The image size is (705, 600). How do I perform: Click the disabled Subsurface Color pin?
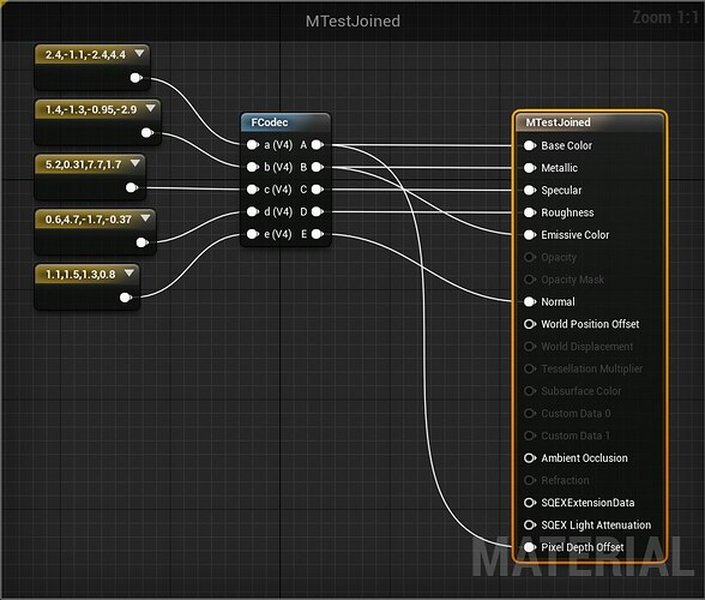click(530, 391)
